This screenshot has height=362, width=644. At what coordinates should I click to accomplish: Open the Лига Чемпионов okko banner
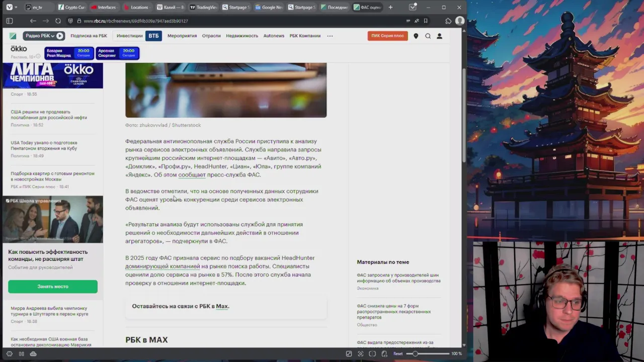pos(53,75)
